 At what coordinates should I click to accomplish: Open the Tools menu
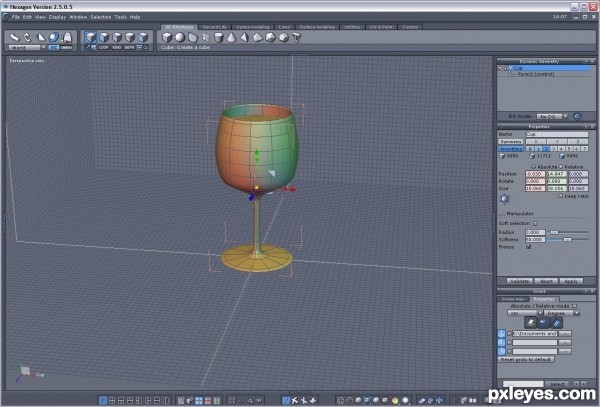[121, 17]
